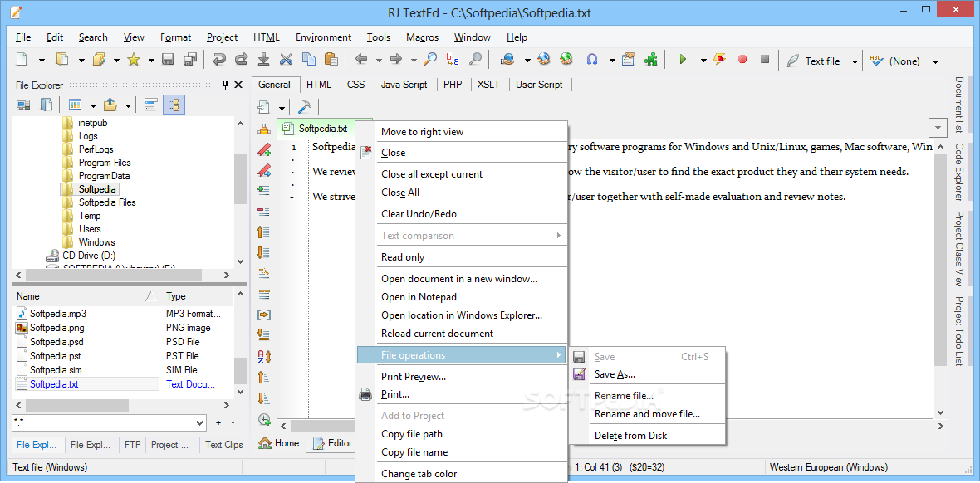Click the Cut scissors icon
Viewport: 980px width, 483px height.
287,60
